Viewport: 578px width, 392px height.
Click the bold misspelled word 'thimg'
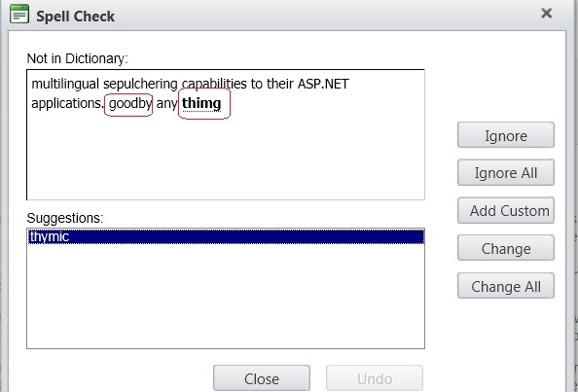tap(201, 103)
